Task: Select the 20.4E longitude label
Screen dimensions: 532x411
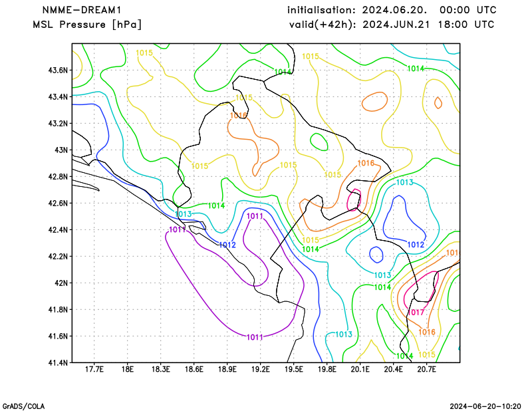Action: point(393,369)
